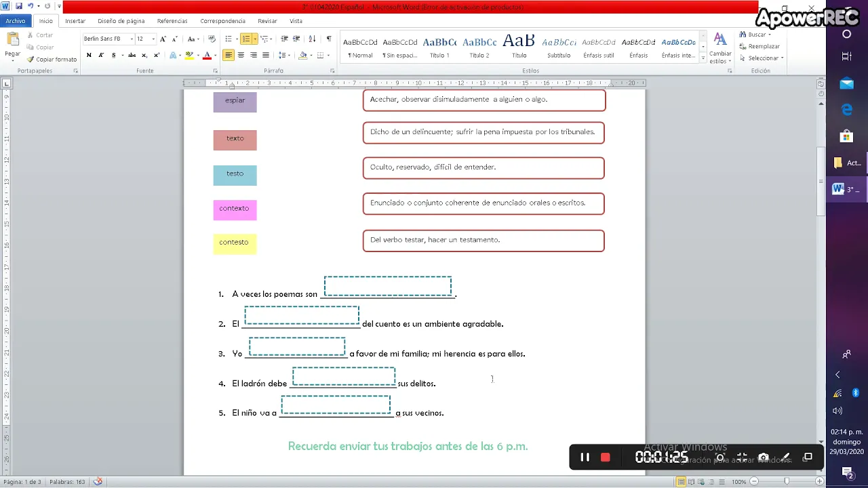Screen dimensions: 868x488
Task: Click the text effects icon
Action: [x=173, y=56]
